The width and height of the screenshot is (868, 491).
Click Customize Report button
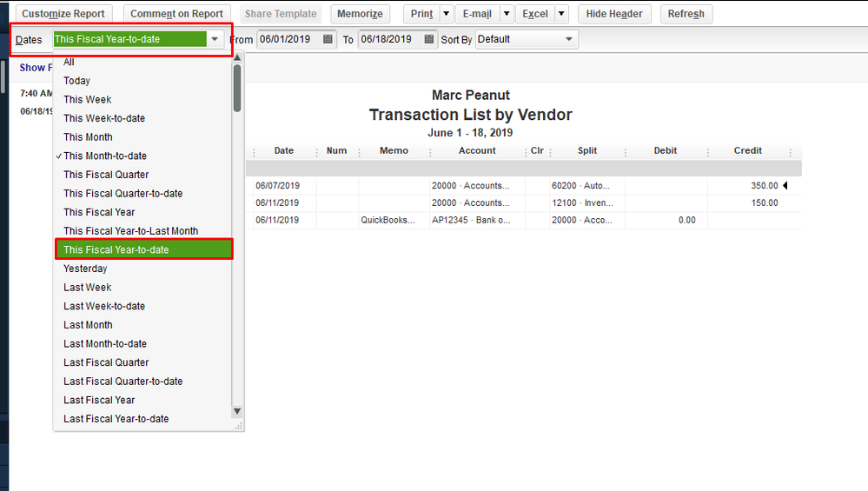click(x=63, y=14)
